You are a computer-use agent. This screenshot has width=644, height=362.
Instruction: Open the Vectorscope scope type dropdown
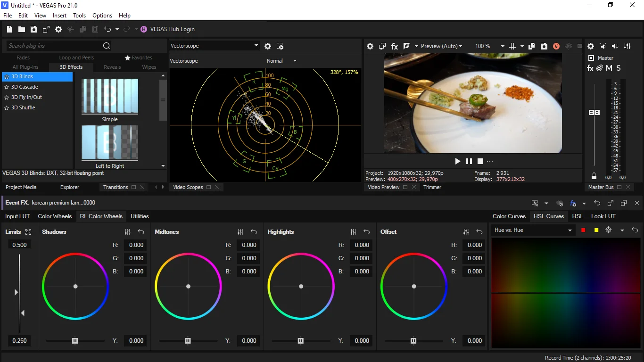[x=215, y=46]
